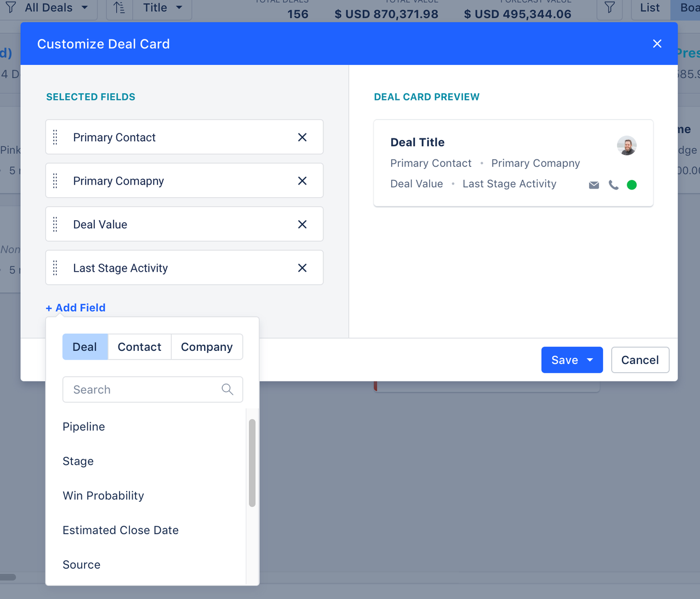Click the Deal Value row label

(x=100, y=225)
